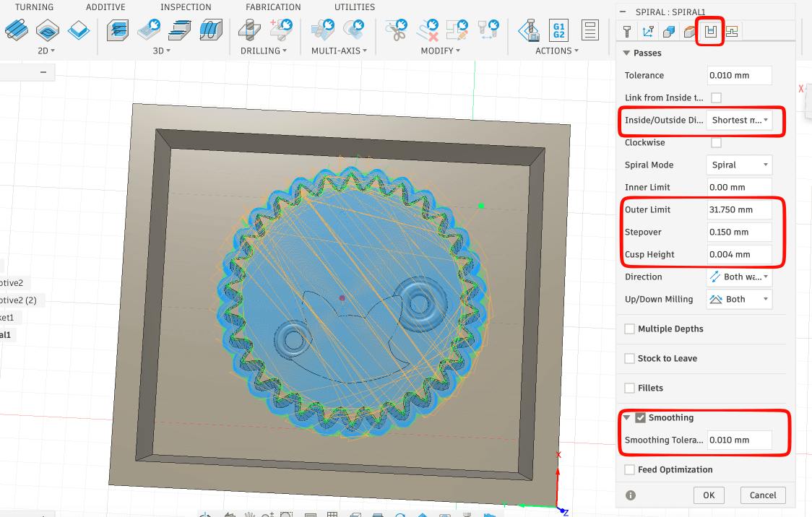Select the 'otive2 (2)' browser tree item
The width and height of the screenshot is (812, 517).
tap(19, 300)
